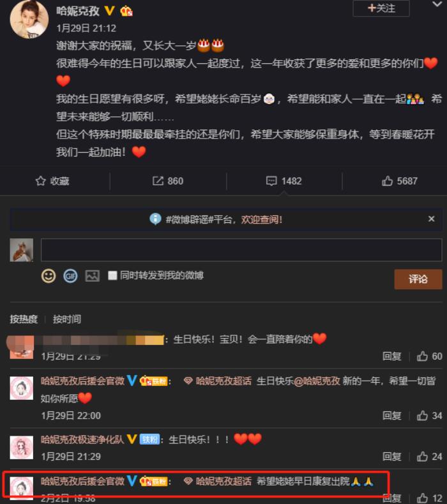Click the image upload icon
Screen dimensions: 447x504
(x=92, y=276)
